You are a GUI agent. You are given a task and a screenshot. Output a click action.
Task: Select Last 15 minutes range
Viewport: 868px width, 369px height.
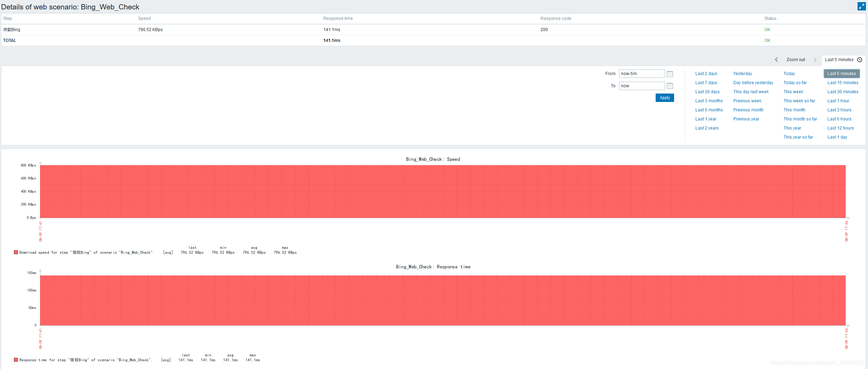click(843, 83)
